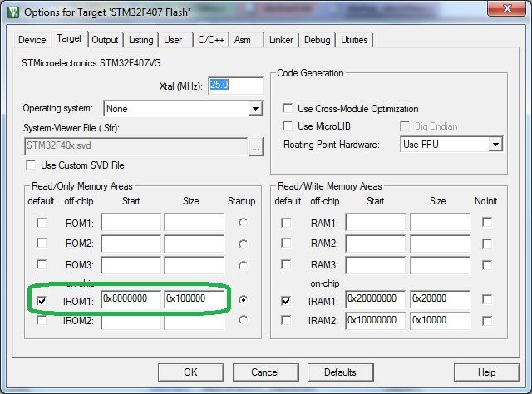
Task: Click the Xtal (MHz) field showing 25.0
Action: pos(235,85)
